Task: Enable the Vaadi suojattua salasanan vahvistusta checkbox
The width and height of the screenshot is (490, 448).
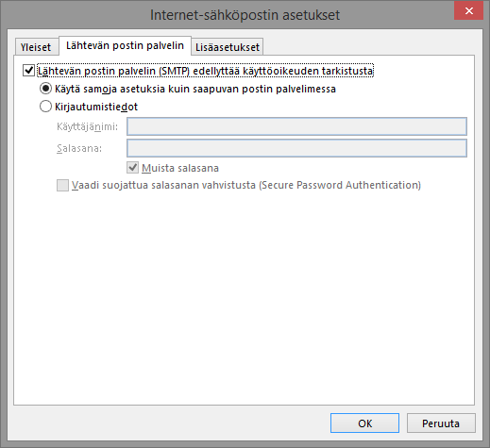Action: click(x=62, y=185)
